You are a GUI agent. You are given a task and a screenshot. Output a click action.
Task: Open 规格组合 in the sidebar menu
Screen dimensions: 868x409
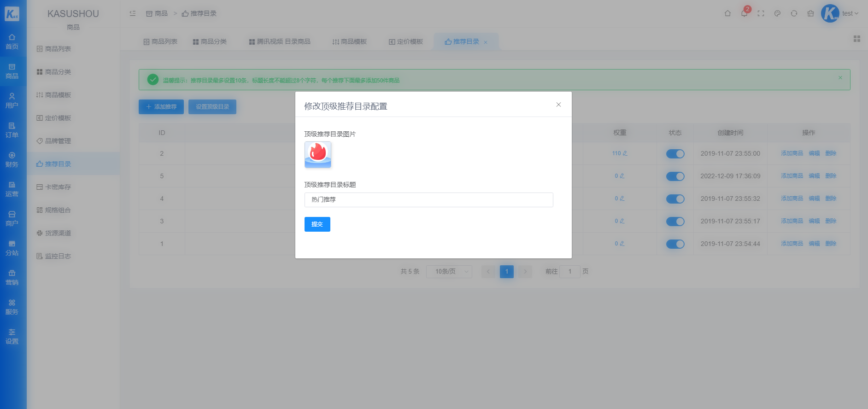pos(73,210)
